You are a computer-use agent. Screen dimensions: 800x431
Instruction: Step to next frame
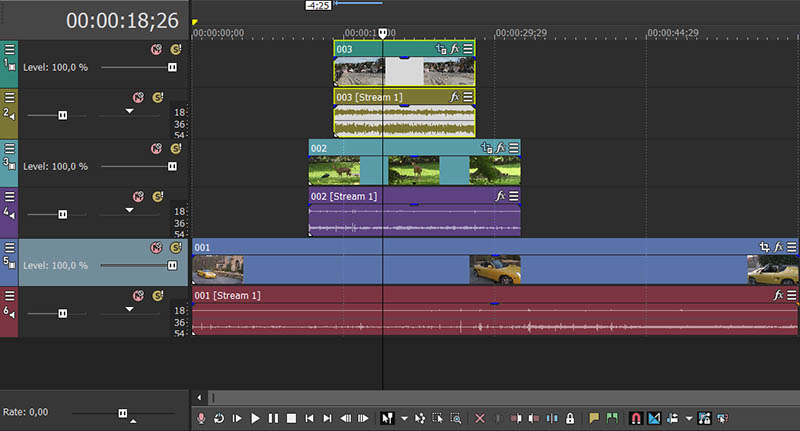(x=363, y=418)
